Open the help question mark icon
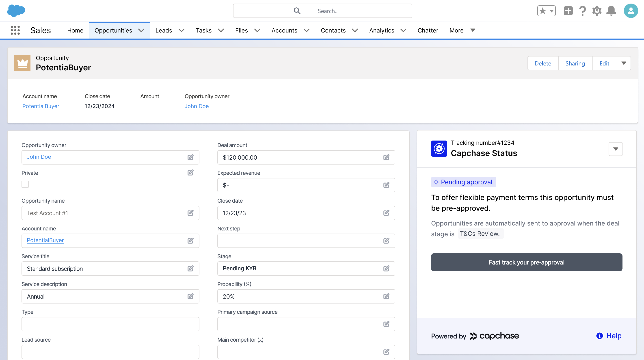Image resolution: width=644 pixels, height=360 pixels. tap(582, 11)
